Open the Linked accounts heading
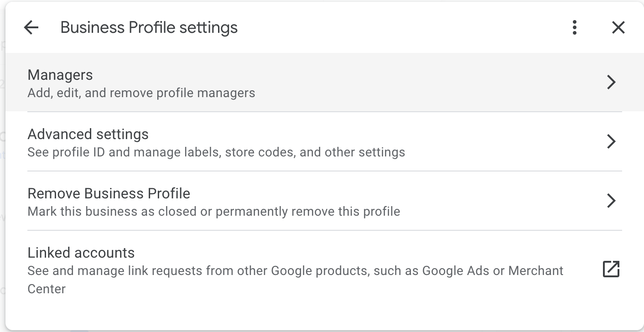644x332 pixels. [81, 253]
